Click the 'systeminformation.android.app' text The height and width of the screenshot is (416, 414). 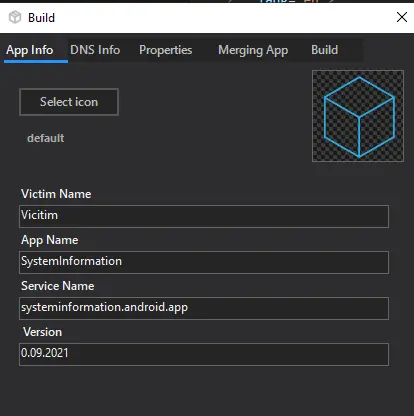click(x=104, y=307)
